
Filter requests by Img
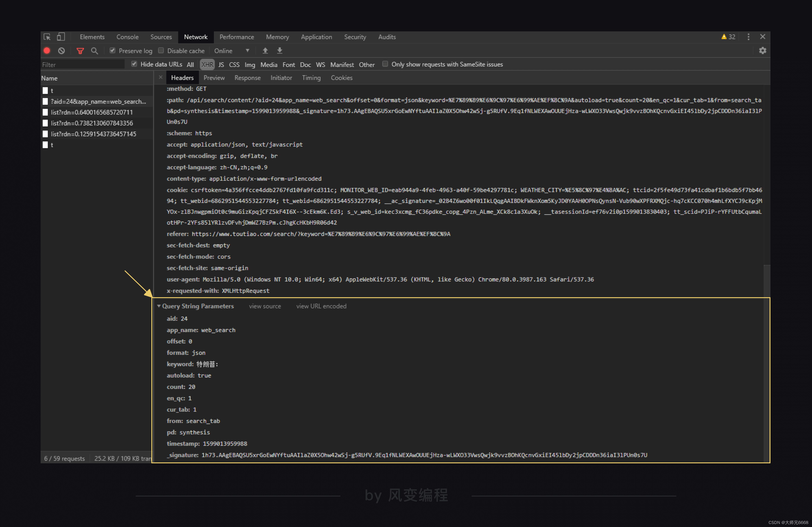pyautogui.click(x=250, y=65)
